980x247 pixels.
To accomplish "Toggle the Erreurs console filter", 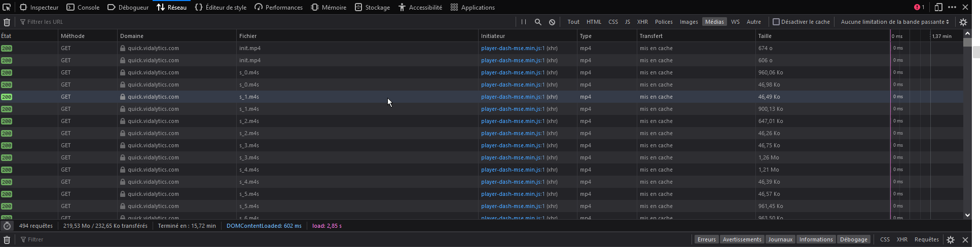I will pos(706,239).
